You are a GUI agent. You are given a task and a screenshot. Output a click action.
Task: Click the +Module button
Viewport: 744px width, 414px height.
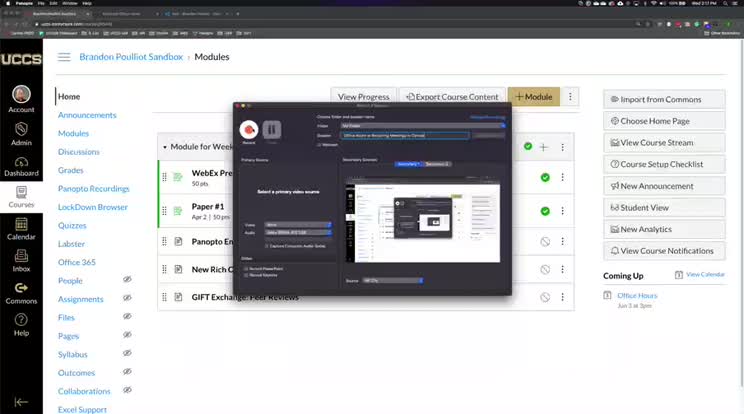pyautogui.click(x=534, y=97)
